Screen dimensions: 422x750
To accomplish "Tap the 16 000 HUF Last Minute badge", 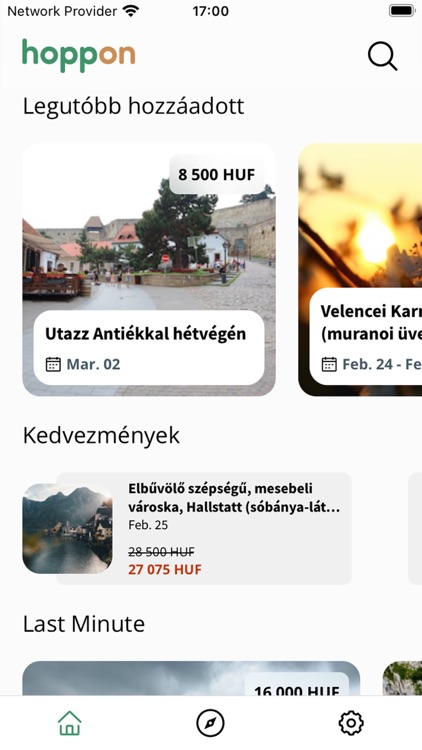I will click(297, 685).
